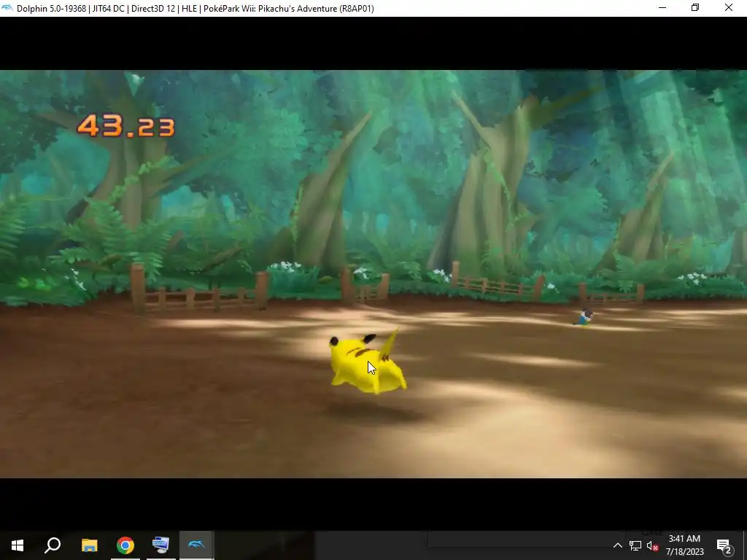
Task: Click the 43.23 race timer
Action: point(126,126)
